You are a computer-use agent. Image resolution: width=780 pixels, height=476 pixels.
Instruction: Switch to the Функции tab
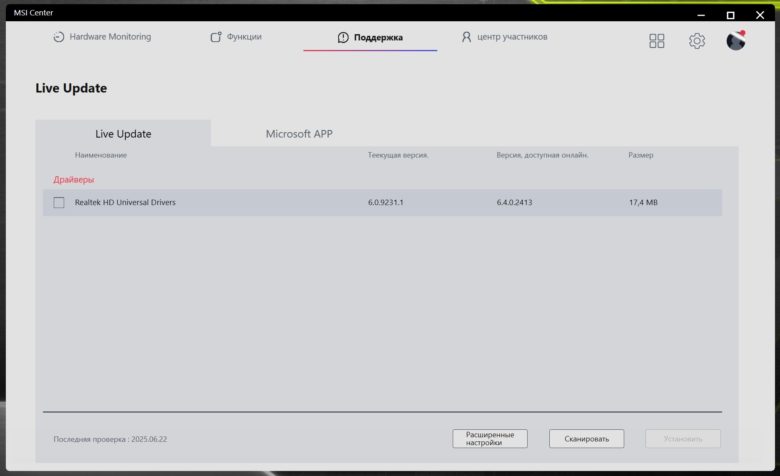click(x=236, y=37)
